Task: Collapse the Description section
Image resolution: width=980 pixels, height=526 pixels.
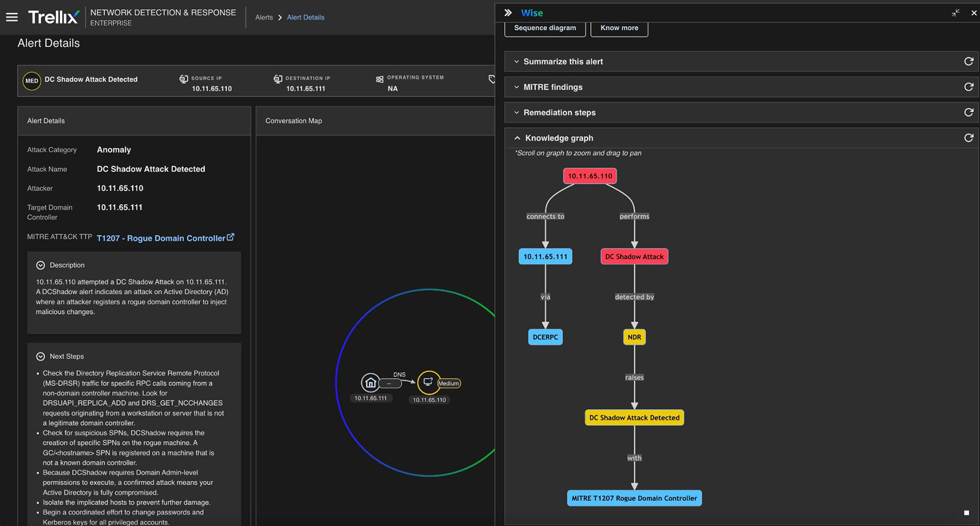Action: click(x=40, y=265)
